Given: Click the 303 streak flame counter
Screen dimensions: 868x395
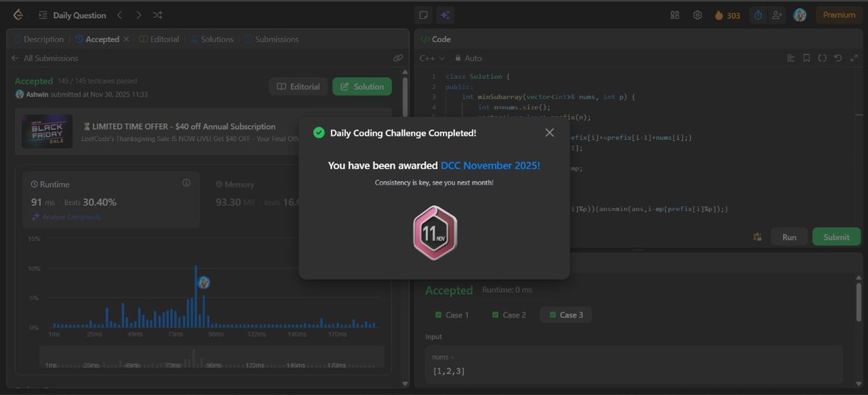Looking at the screenshot, I should (728, 14).
